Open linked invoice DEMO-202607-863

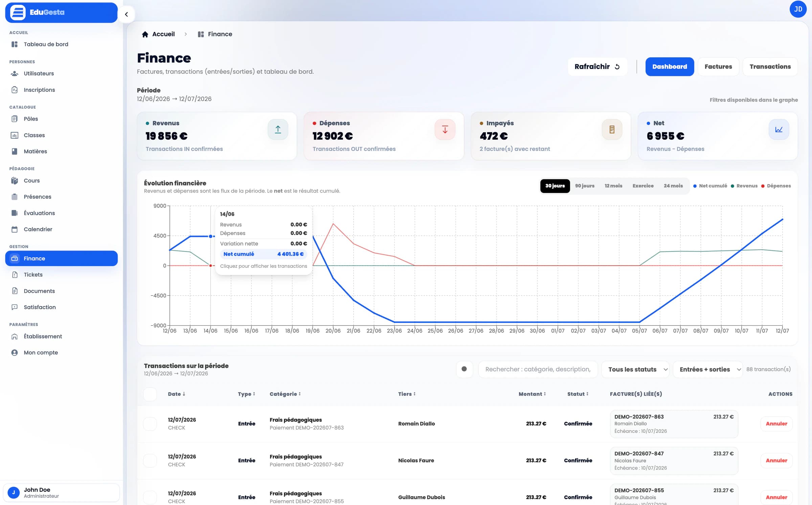point(674,424)
